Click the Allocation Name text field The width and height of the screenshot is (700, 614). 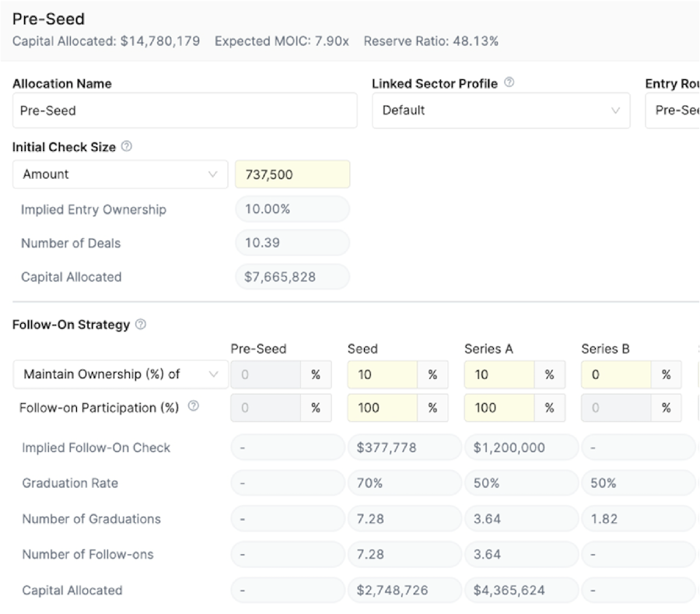coord(185,111)
